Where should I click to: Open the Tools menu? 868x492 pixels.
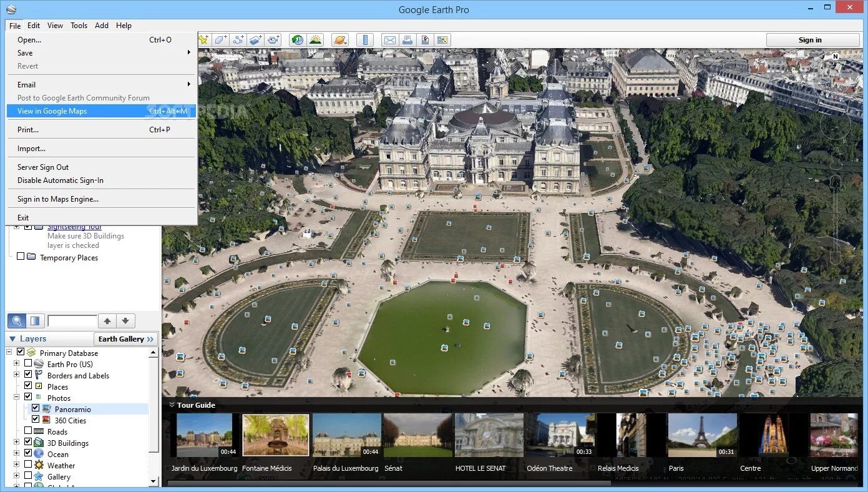coord(79,26)
